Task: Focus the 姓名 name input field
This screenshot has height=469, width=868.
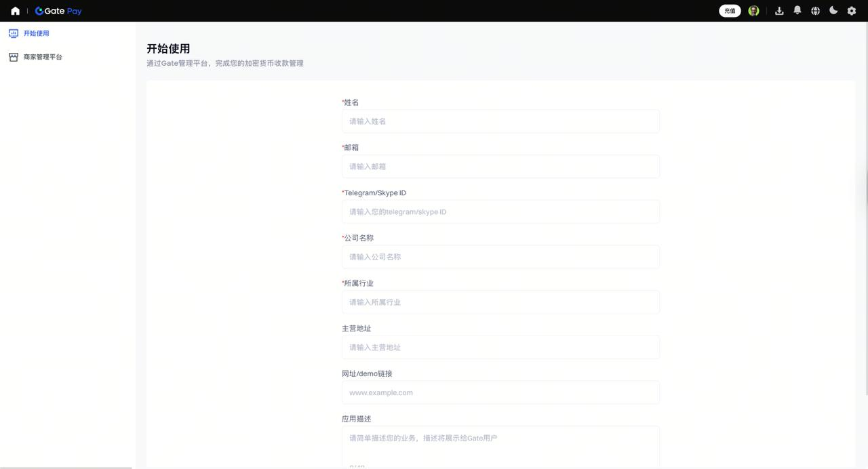Action: 500,121
